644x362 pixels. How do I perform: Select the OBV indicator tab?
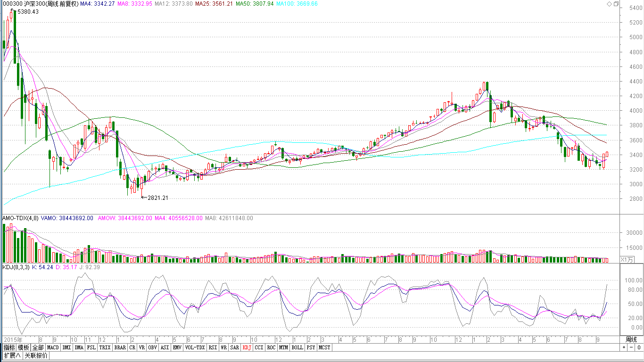[153, 348]
